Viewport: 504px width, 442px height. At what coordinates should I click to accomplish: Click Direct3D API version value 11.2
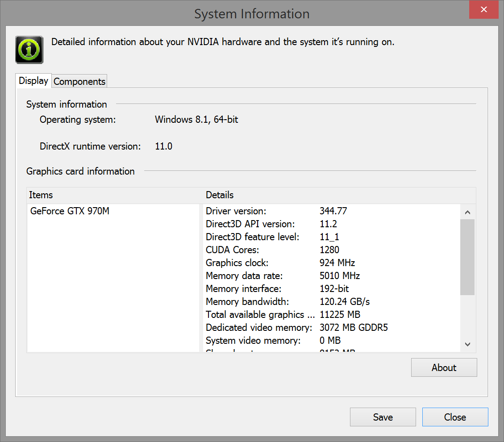[x=328, y=224]
